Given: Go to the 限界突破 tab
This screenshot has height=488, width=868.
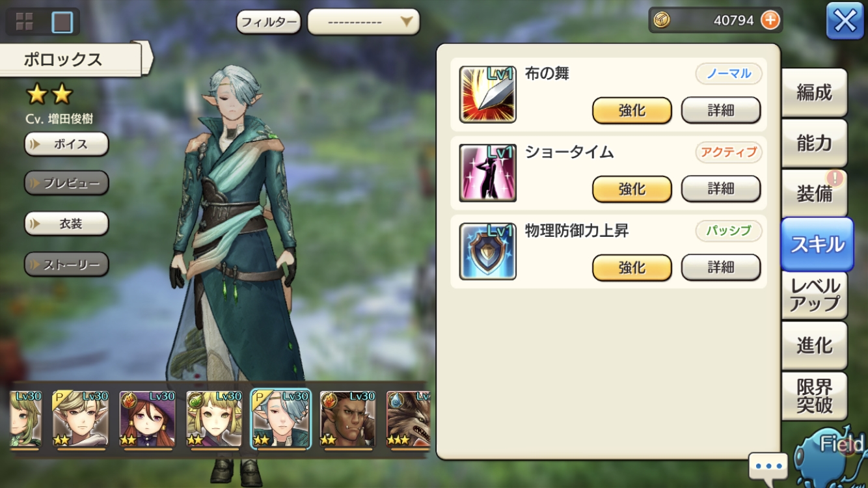Looking at the screenshot, I should pos(814,396).
